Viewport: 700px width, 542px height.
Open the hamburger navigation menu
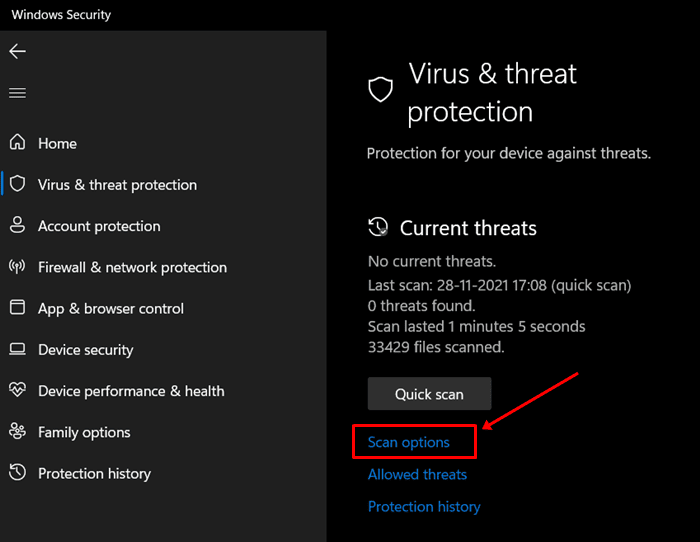click(17, 93)
